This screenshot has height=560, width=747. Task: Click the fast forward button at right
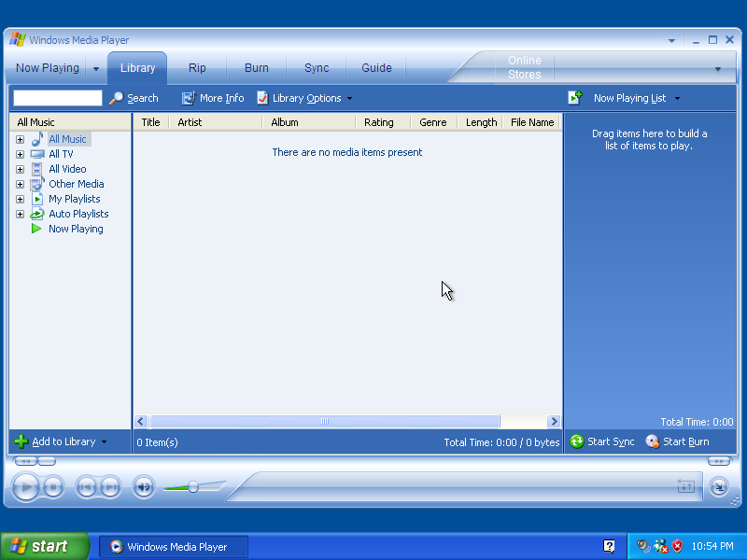click(719, 461)
